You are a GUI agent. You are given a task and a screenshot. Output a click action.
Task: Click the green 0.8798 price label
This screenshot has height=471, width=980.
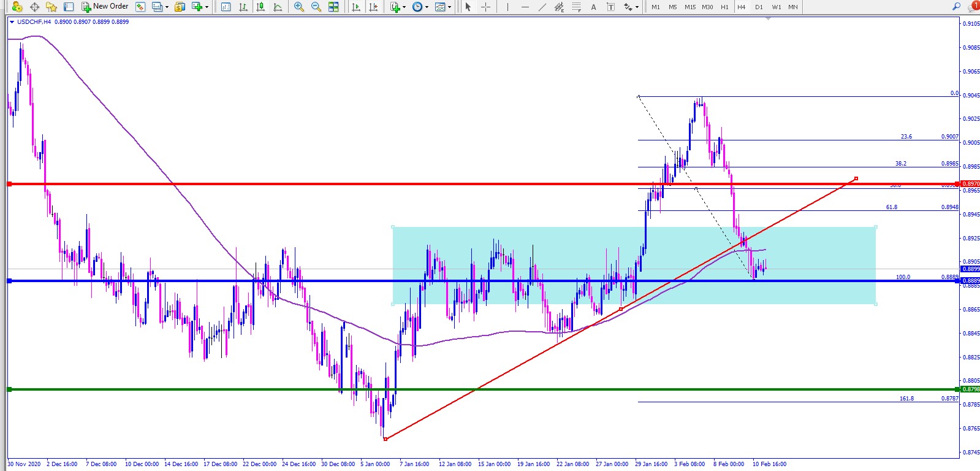pos(970,389)
